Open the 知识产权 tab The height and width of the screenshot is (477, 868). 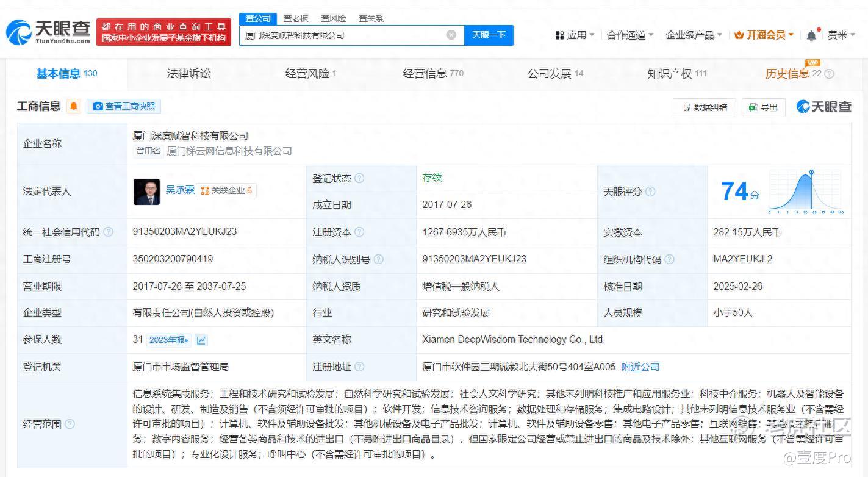(x=677, y=74)
